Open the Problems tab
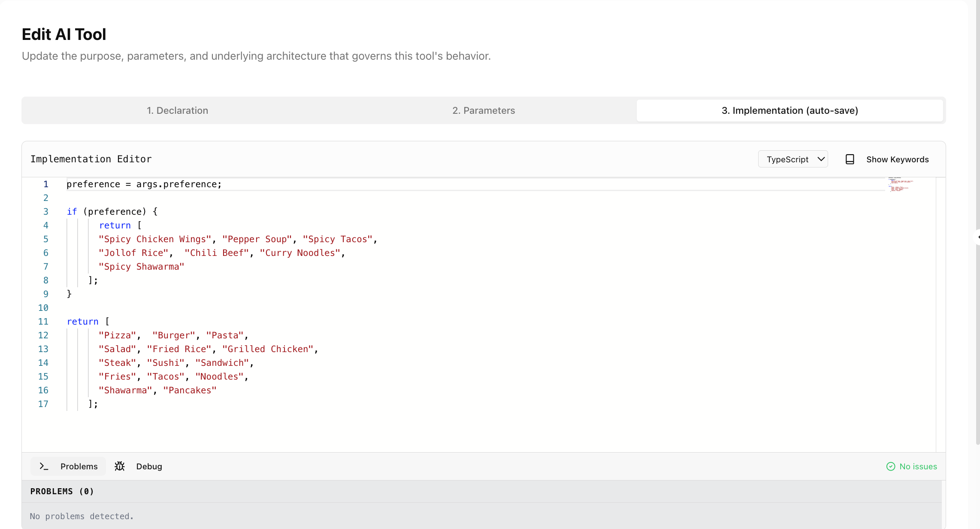The image size is (980, 529). (68, 466)
